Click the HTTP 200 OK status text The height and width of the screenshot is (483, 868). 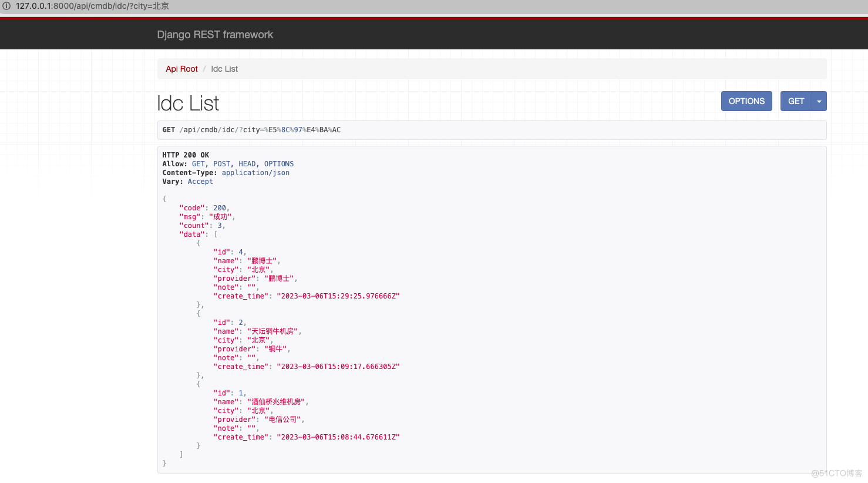[186, 155]
